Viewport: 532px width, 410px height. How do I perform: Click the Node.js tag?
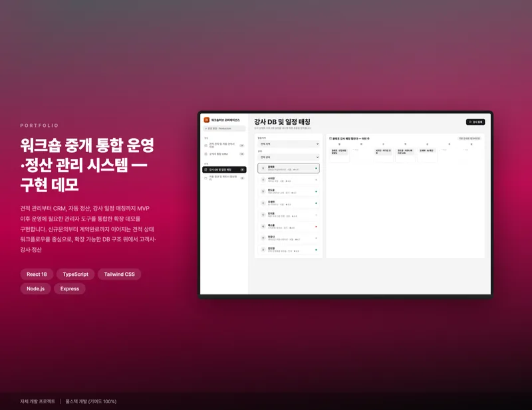pyautogui.click(x=36, y=288)
